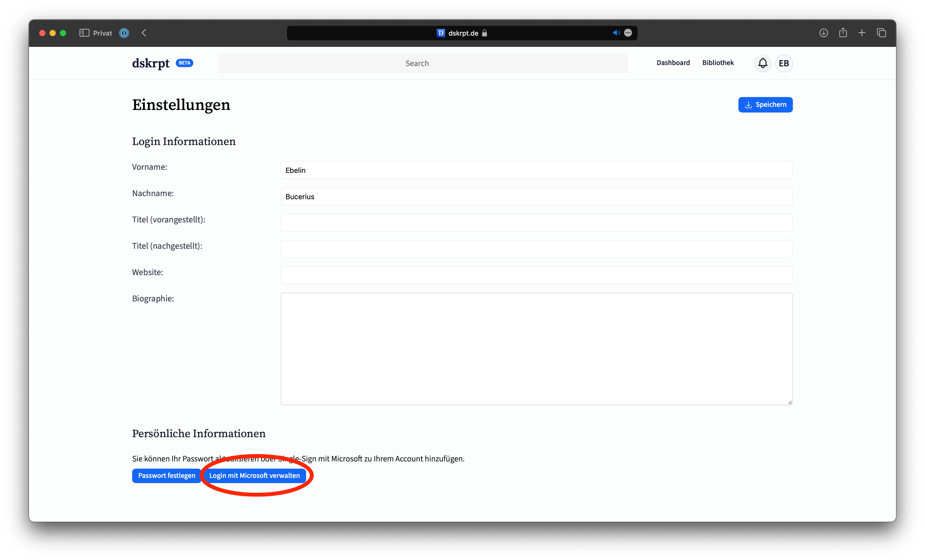Click the notification bell icon

tap(762, 63)
